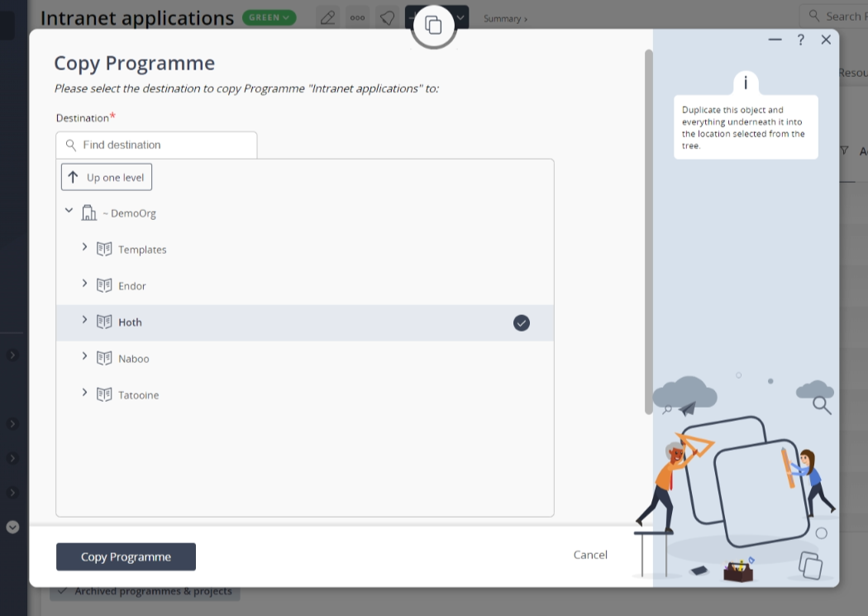This screenshot has height=616, width=868.
Task: Click the Naboo portfolio book icon
Action: 104,359
